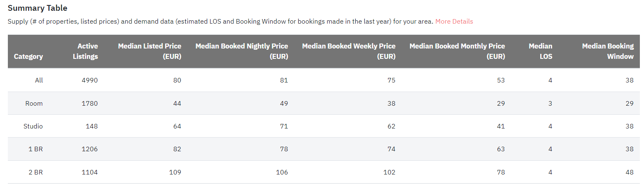Select the Room category row
The height and width of the screenshot is (184, 644).
324,103
